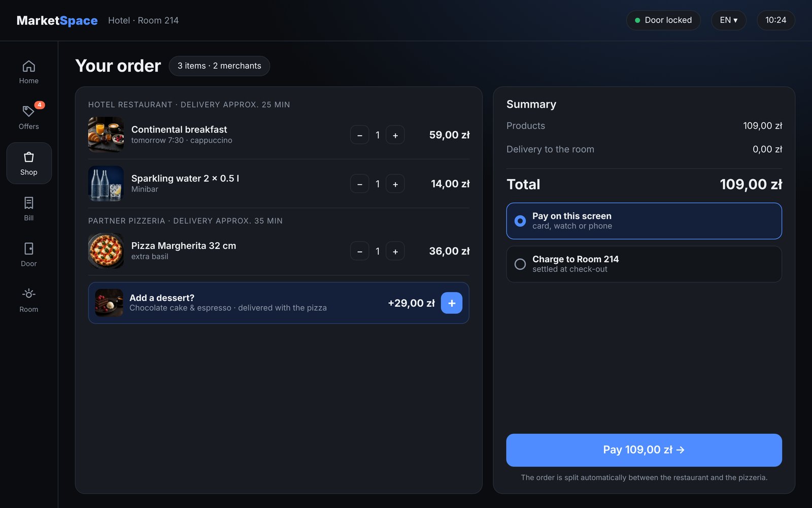Click the Hotel · Room 214 header text
The height and width of the screenshot is (508, 812).
coord(143,20)
